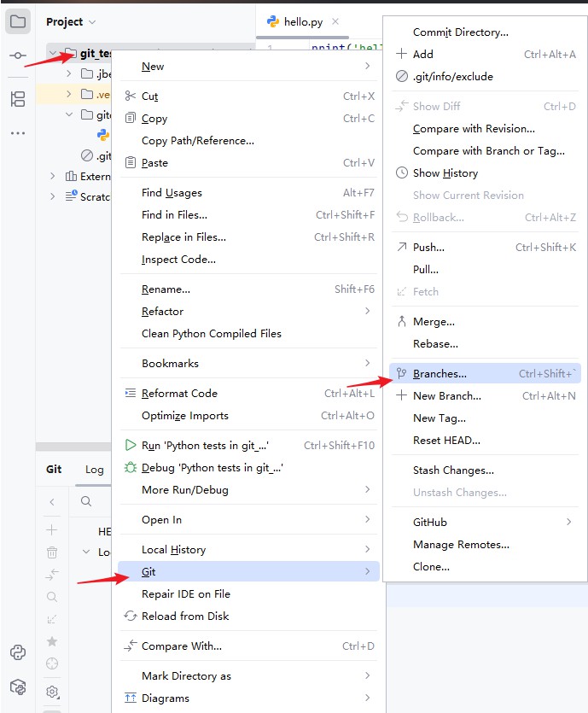This screenshot has height=713, width=588.
Task: Open the Project tool window folder icon
Action: tap(18, 21)
